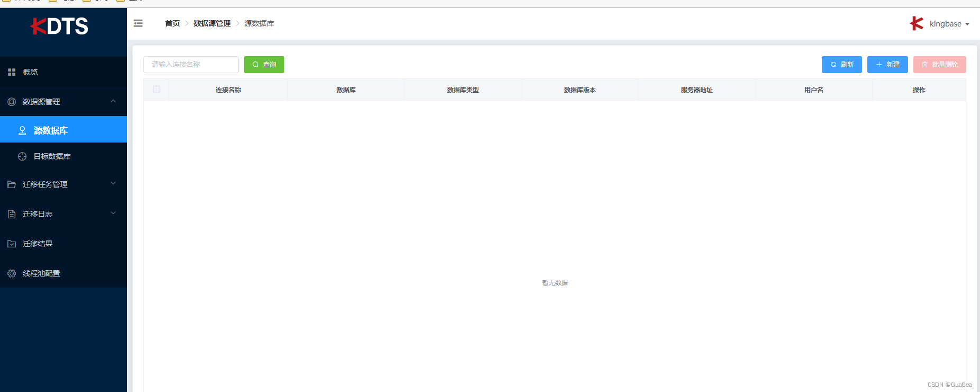Open the 概览 menu item
Screen dimensions: 980x392
tap(63, 72)
